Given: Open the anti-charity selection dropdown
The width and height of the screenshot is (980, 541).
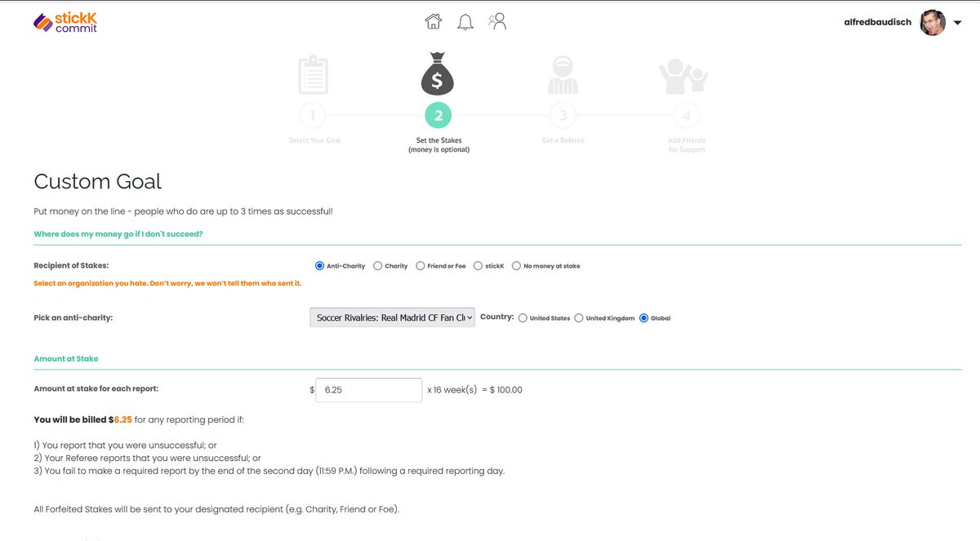Looking at the screenshot, I should click(x=392, y=317).
